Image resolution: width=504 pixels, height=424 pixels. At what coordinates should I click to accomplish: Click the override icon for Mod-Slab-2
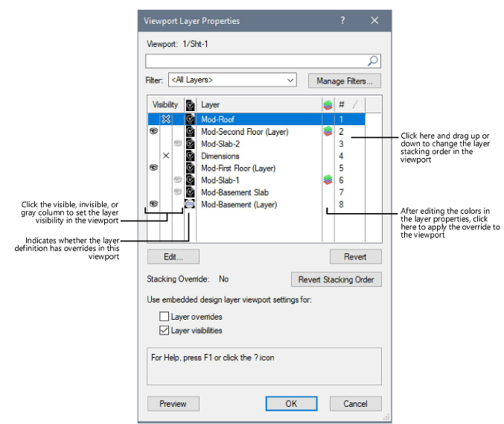pos(190,144)
